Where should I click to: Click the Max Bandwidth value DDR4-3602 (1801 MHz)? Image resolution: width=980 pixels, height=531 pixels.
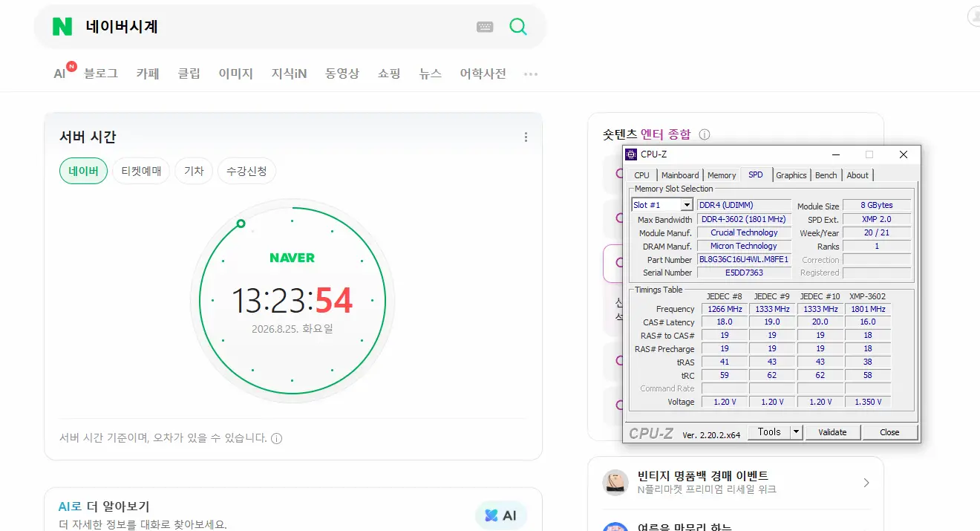pyautogui.click(x=744, y=219)
